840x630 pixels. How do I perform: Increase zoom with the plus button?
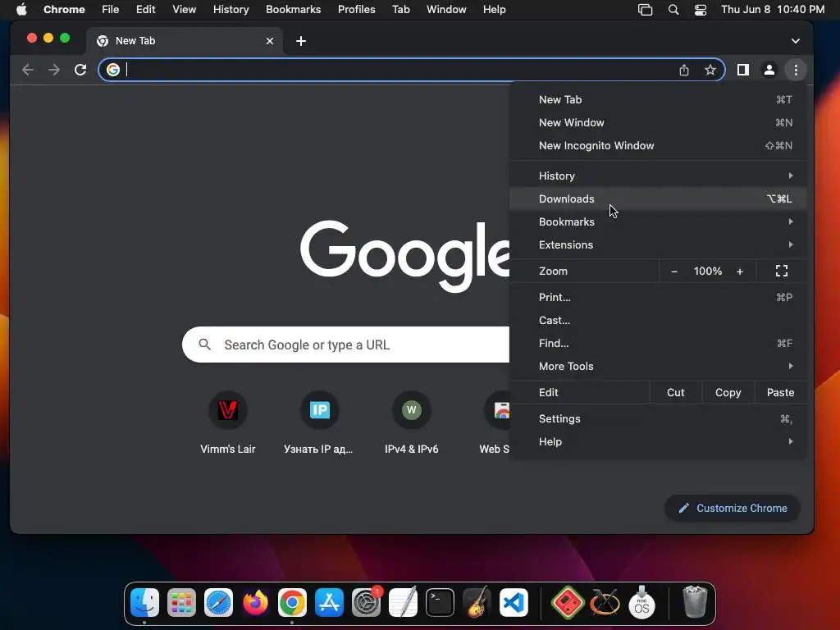click(x=740, y=271)
